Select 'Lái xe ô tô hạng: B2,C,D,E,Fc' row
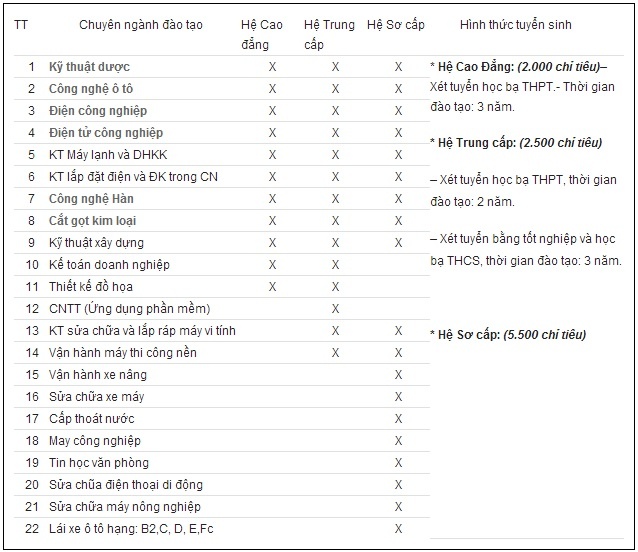The height and width of the screenshot is (552, 638). [x=131, y=529]
